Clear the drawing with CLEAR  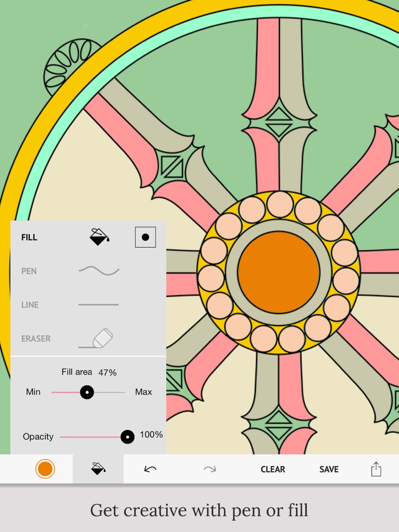pos(273,469)
